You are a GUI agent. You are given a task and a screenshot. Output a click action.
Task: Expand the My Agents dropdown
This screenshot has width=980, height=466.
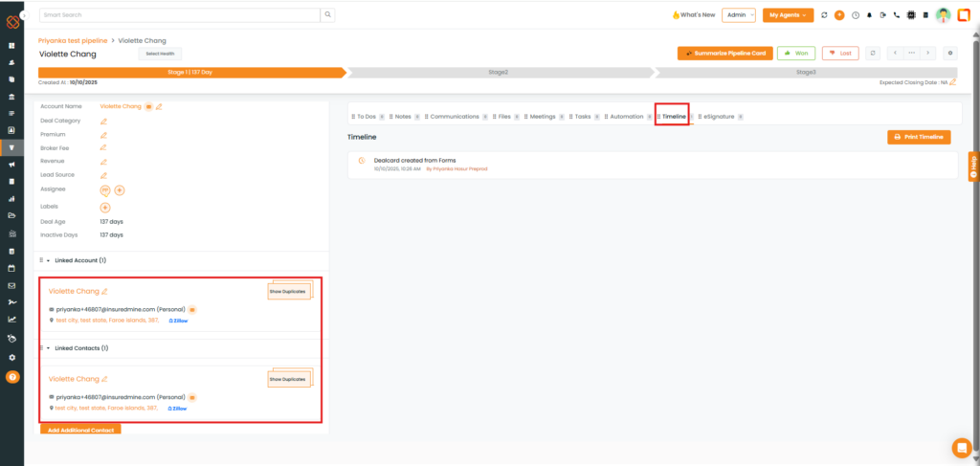788,15
